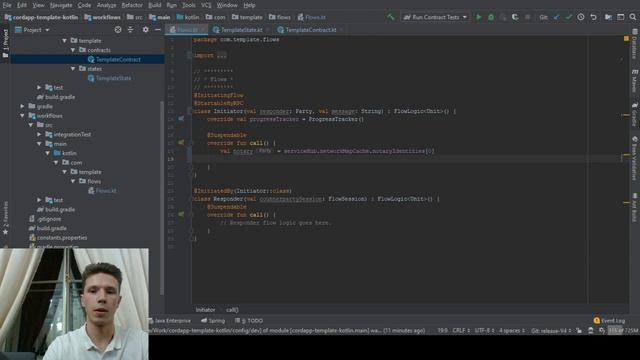The width and height of the screenshot is (640, 360).
Task: Click override gutter icon beside Initiator call()
Action: tap(181, 143)
